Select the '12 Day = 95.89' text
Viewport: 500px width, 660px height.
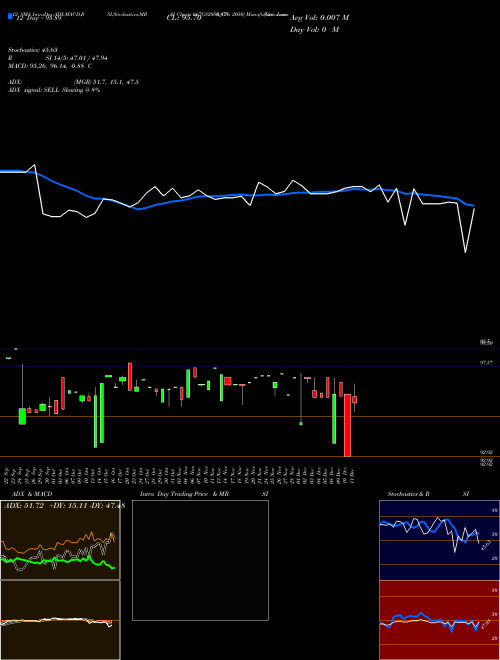tap(39, 18)
